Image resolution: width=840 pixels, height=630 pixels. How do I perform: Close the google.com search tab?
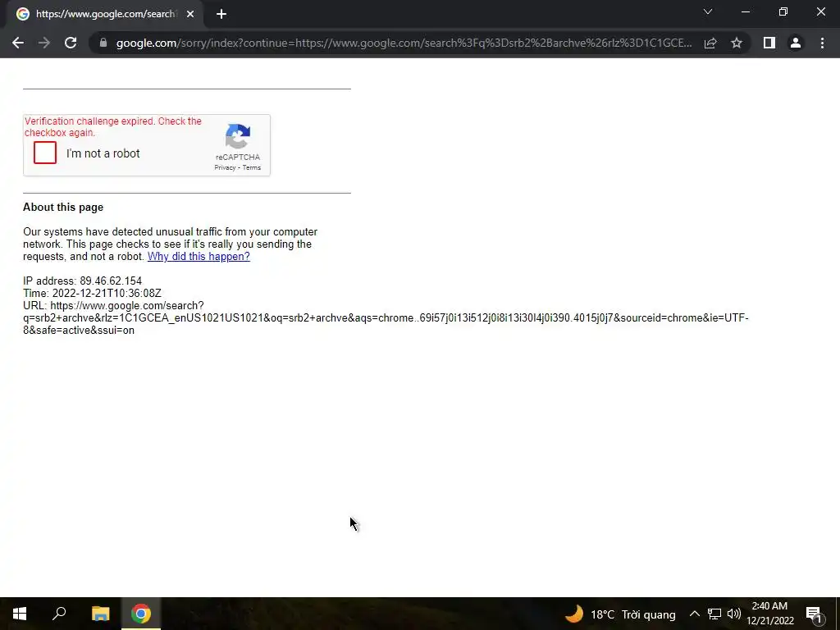[190, 15]
